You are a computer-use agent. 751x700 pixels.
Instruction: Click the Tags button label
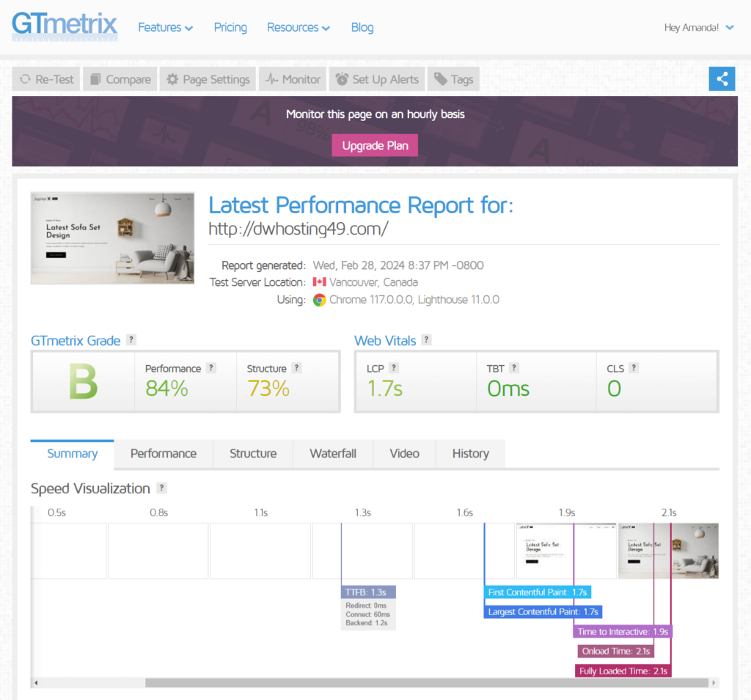462,79
